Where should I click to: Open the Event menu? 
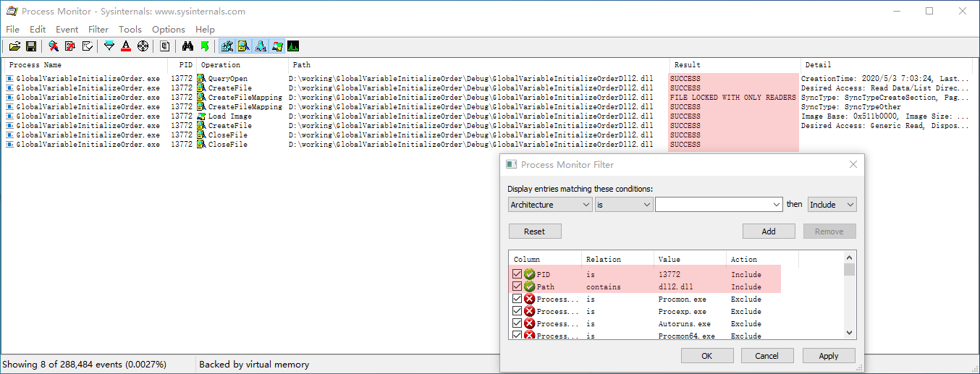pyautogui.click(x=67, y=30)
